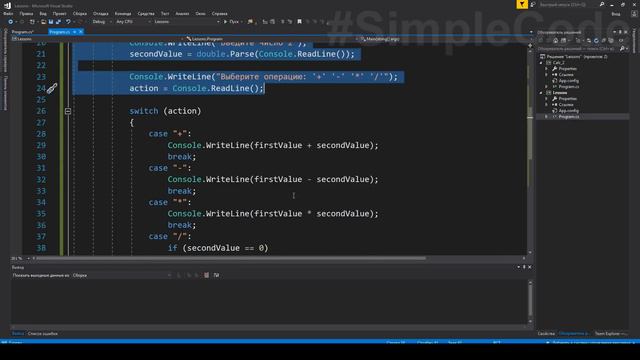The height and width of the screenshot is (360, 640).
Task: Open the Main(string[] args) member dropdown
Action: tap(445, 39)
